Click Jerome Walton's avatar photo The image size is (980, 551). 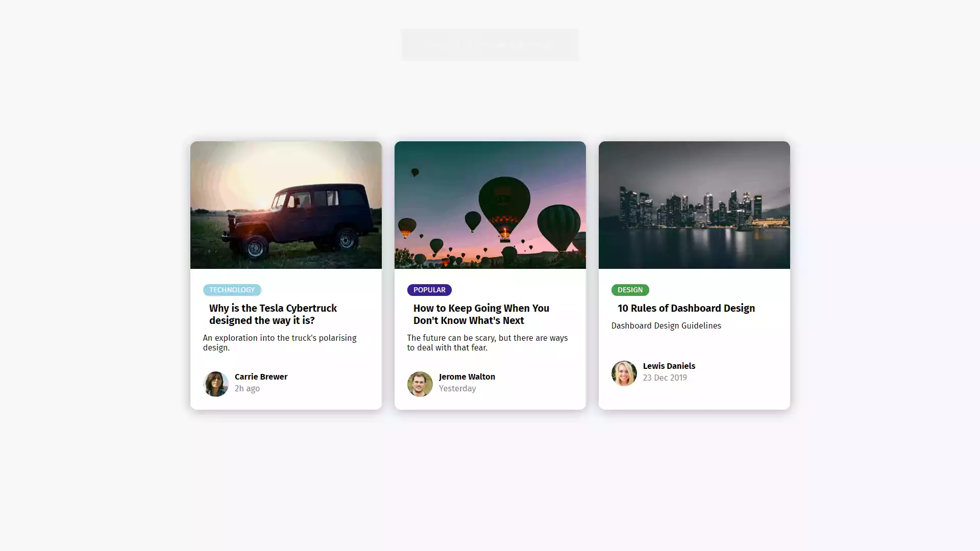420,384
